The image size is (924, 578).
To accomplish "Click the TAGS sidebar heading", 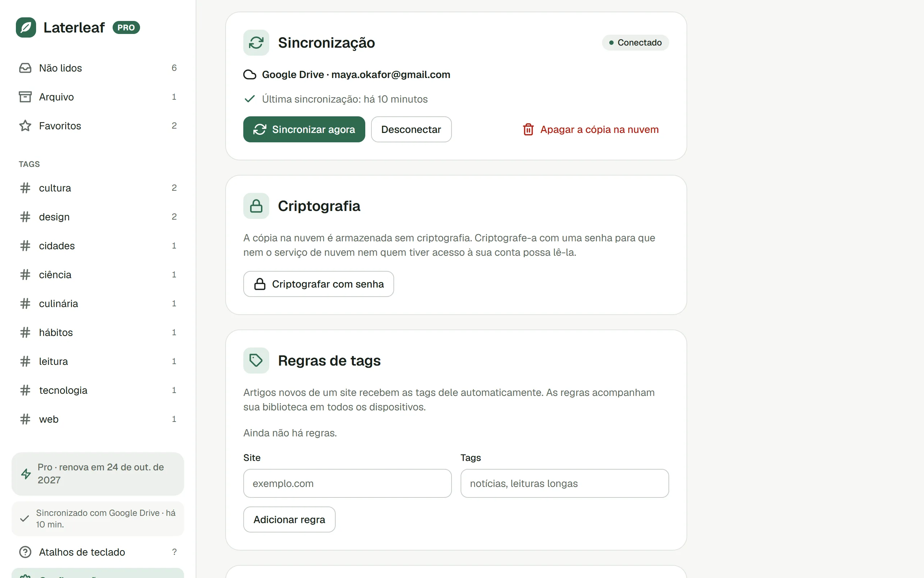I will (29, 164).
